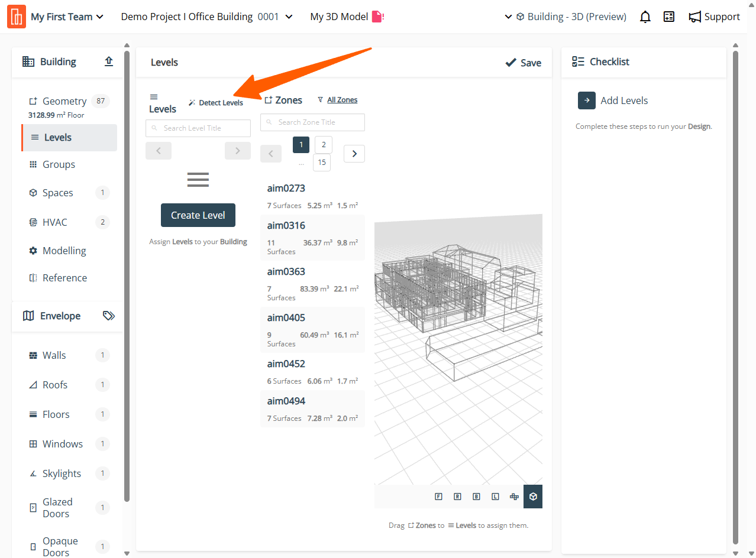Click Detect Levels
This screenshot has width=756, height=558.
click(x=216, y=103)
